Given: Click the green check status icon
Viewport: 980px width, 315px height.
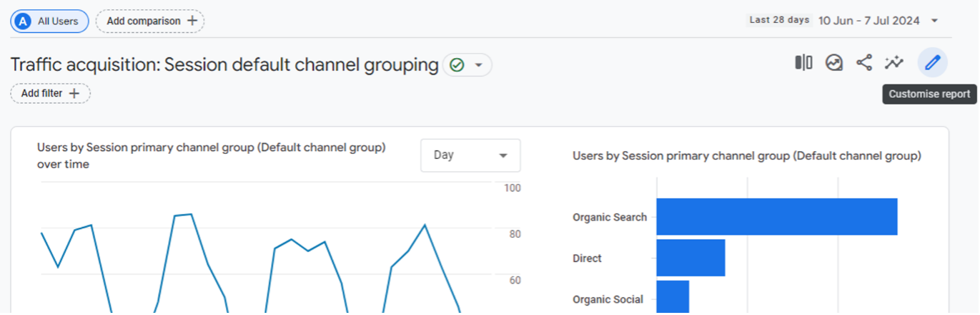Looking at the screenshot, I should 457,65.
